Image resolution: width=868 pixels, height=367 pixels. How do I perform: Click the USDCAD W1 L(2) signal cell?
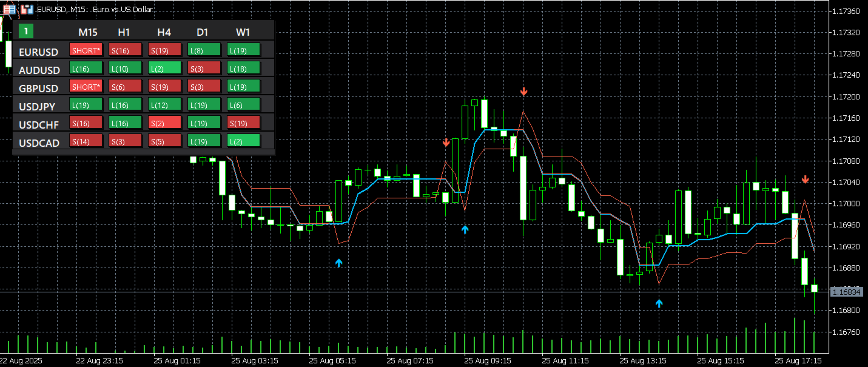pyautogui.click(x=244, y=141)
